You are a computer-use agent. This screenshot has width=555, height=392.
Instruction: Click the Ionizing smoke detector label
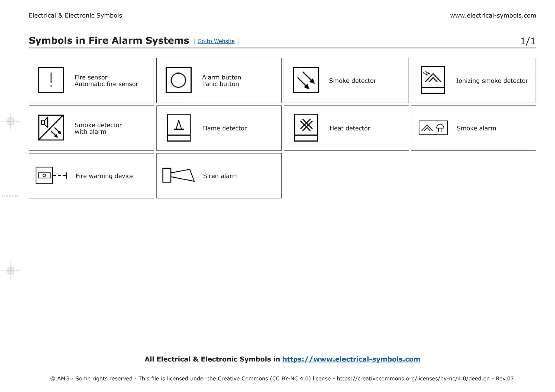click(x=492, y=81)
